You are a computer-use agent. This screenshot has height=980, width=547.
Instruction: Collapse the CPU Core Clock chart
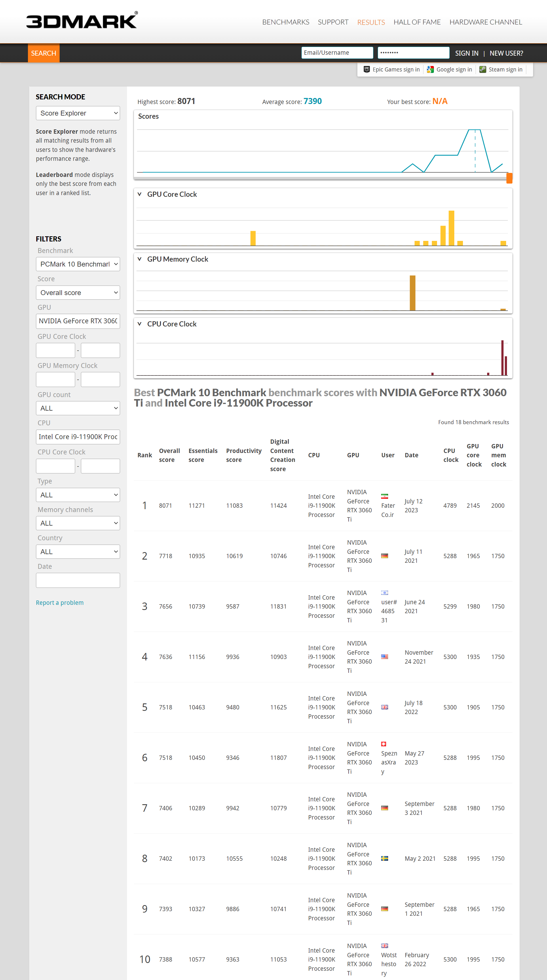coord(140,324)
